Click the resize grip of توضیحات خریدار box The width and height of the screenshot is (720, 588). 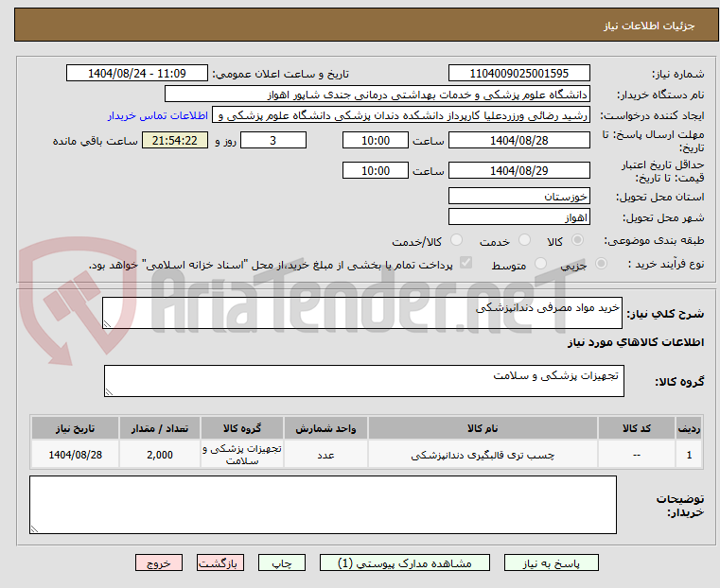pyautogui.click(x=34, y=528)
